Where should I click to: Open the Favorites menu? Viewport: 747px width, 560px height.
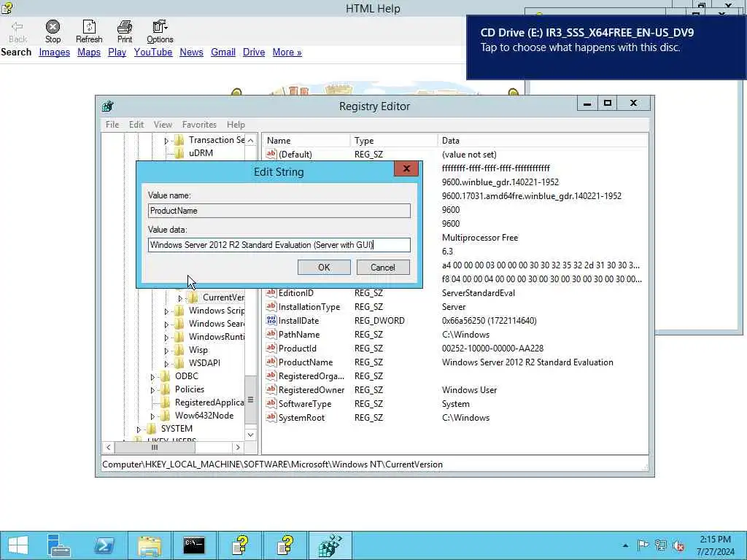(199, 124)
